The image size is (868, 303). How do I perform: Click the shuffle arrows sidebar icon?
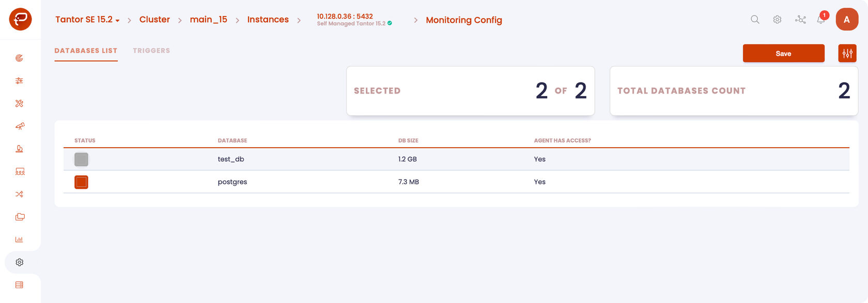click(20, 194)
